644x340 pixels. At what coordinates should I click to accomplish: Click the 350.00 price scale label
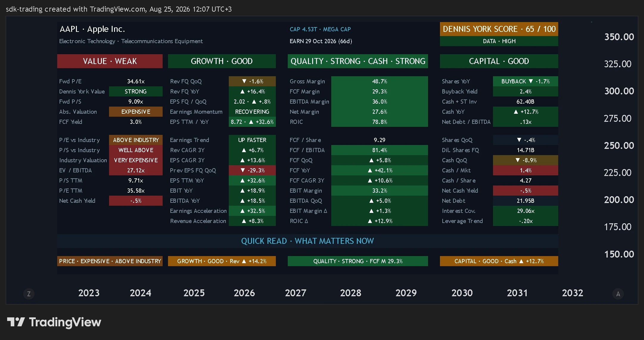click(x=619, y=37)
